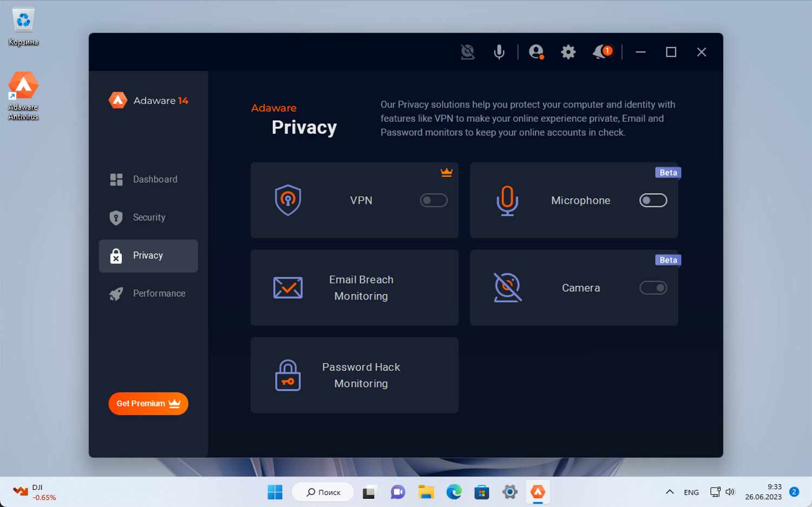Viewport: 812px width, 507px height.
Task: Click the orange microphone card icon
Action: [x=507, y=201]
